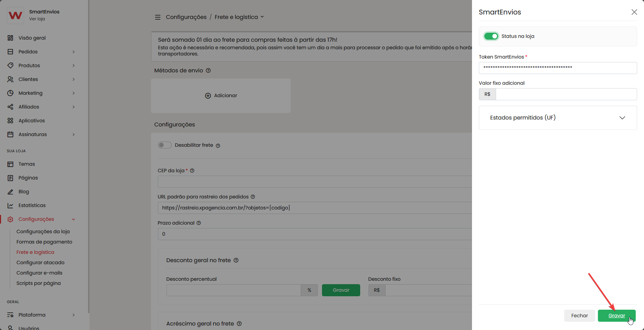Expand the Afiliados submenu arrow
The image size is (644, 330).
pyautogui.click(x=74, y=107)
